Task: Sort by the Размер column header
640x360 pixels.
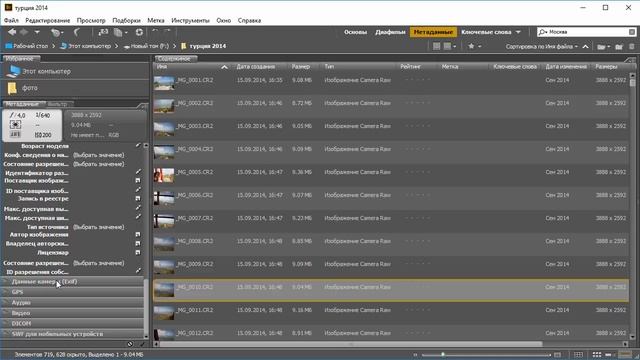Action: pos(301,67)
